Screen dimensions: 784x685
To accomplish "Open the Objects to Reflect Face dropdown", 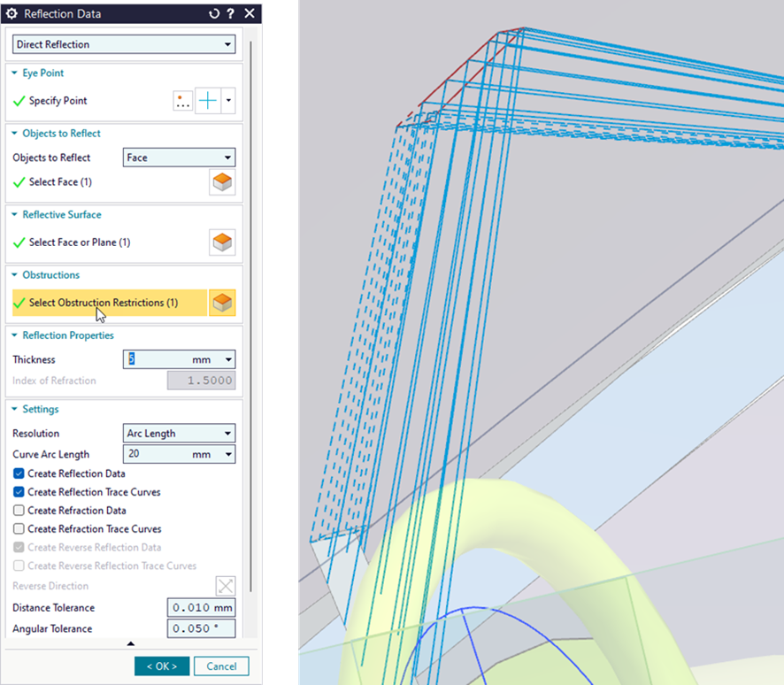I will [179, 158].
